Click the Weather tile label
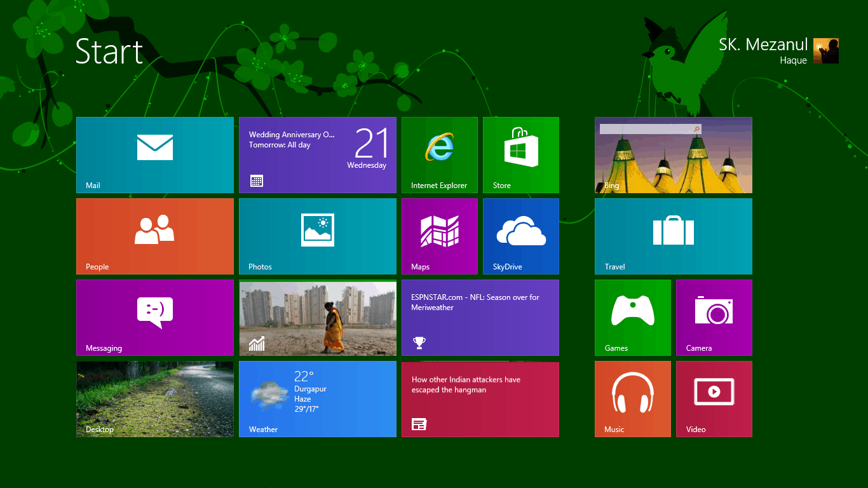 coord(263,430)
